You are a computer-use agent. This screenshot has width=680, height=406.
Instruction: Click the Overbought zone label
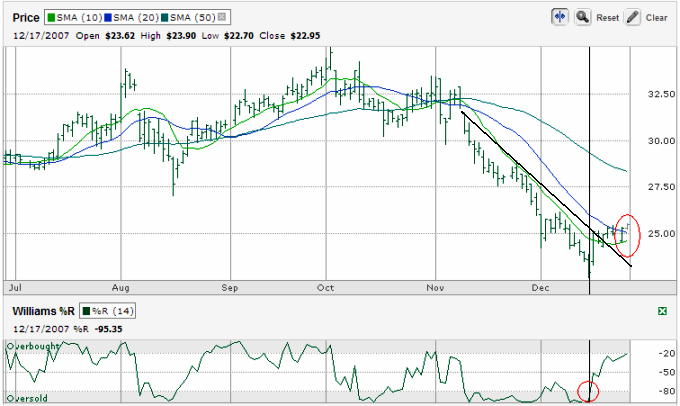click(33, 346)
